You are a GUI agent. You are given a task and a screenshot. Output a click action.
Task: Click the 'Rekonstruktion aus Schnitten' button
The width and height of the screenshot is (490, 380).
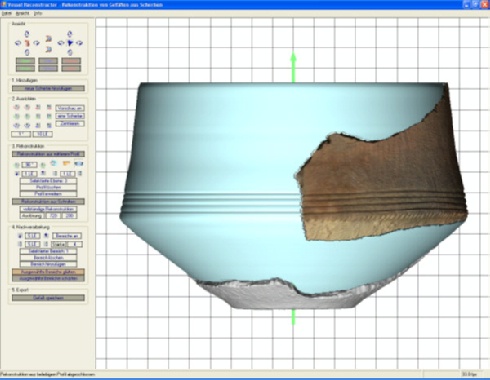pos(48,202)
